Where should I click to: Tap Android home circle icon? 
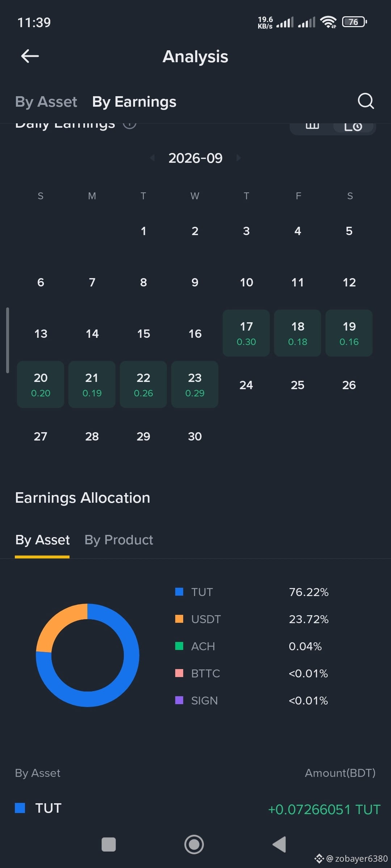(x=194, y=844)
